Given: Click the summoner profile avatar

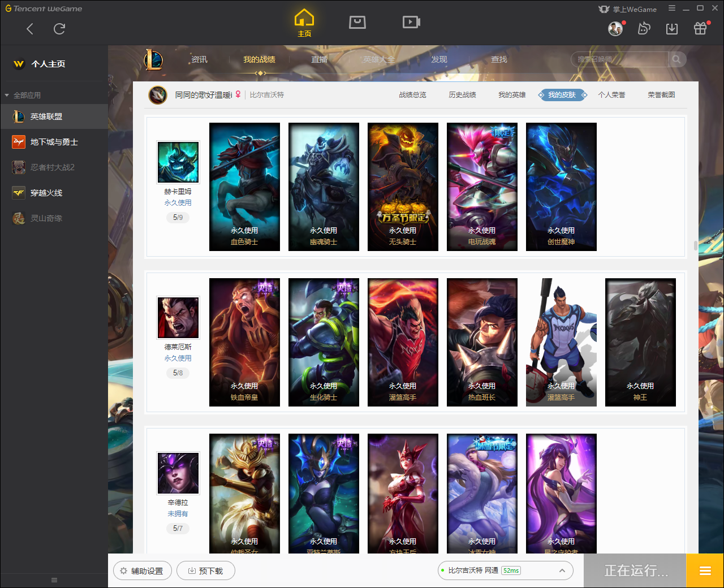Looking at the screenshot, I should tap(157, 95).
